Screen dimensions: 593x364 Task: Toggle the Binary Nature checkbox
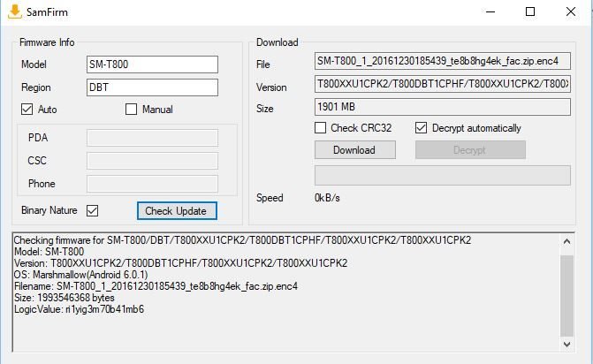[x=92, y=210]
